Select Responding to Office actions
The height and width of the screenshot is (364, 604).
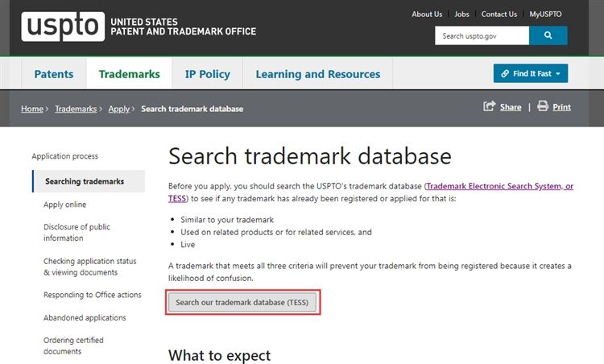click(93, 295)
